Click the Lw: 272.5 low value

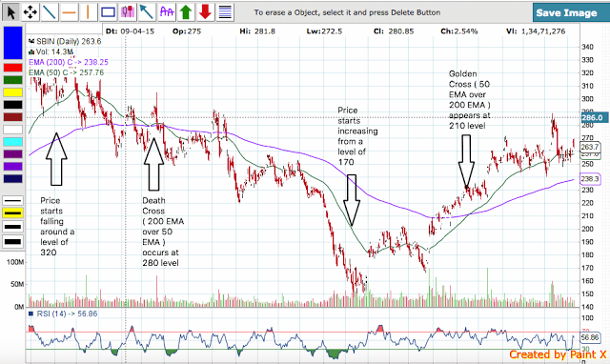(324, 31)
